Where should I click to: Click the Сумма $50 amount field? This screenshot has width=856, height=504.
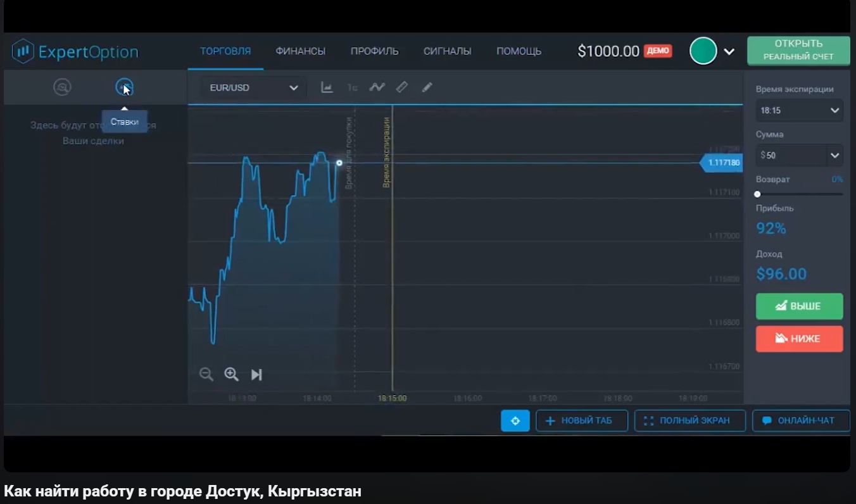click(x=800, y=155)
